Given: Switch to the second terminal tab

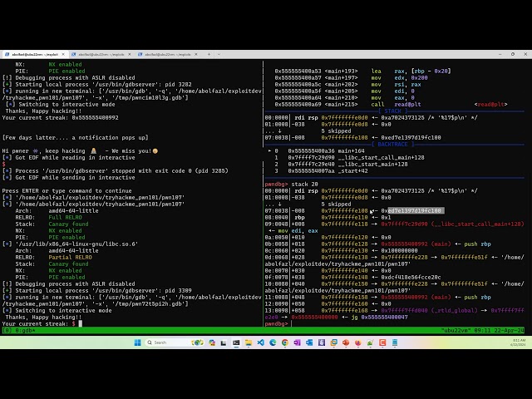Looking at the screenshot, I should 101,54.
